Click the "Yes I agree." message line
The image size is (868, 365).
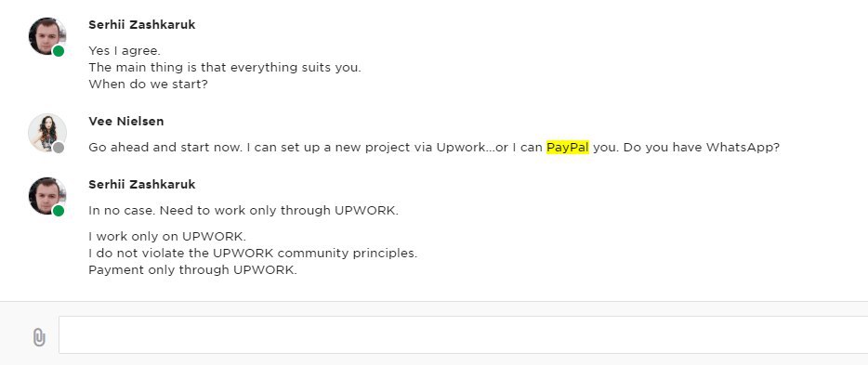point(125,51)
